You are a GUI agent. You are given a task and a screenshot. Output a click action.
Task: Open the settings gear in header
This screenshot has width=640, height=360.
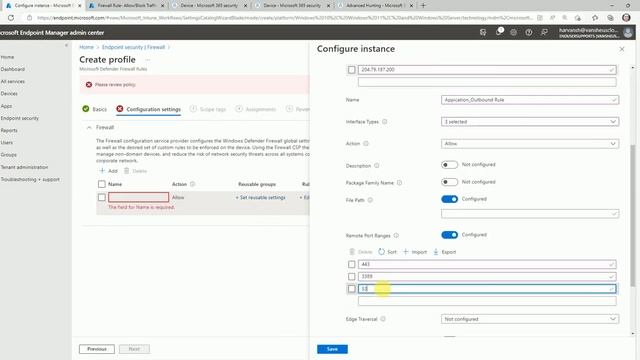tap(513, 32)
